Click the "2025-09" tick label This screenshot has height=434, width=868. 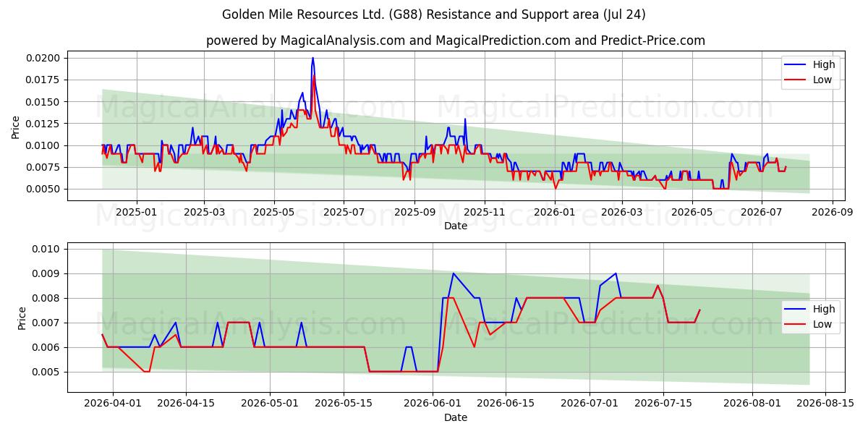point(414,212)
